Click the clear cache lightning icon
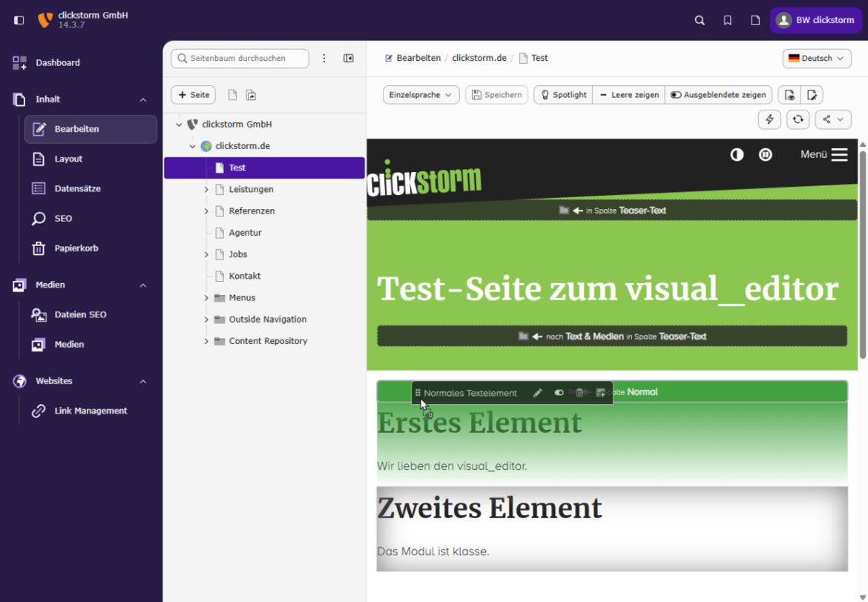The width and height of the screenshot is (868, 602). point(769,119)
